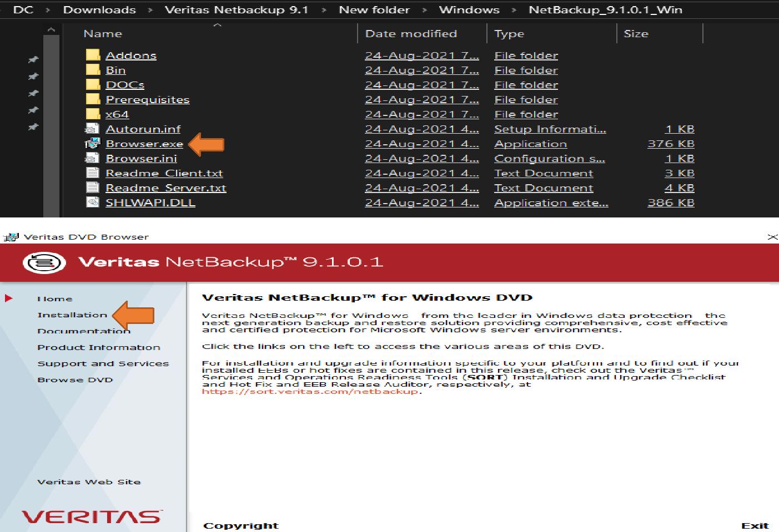
Task: Click the Browser.exe application icon
Action: (92, 144)
